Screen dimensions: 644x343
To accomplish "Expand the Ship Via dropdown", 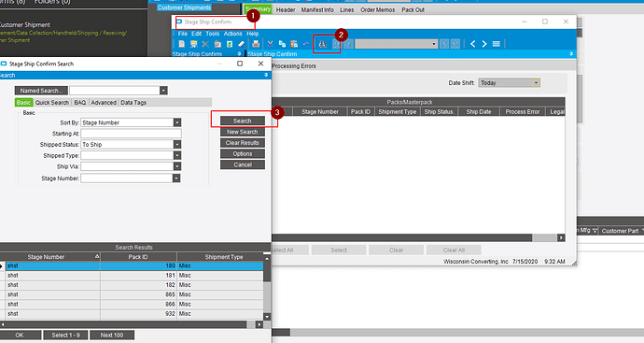I will pos(177,166).
